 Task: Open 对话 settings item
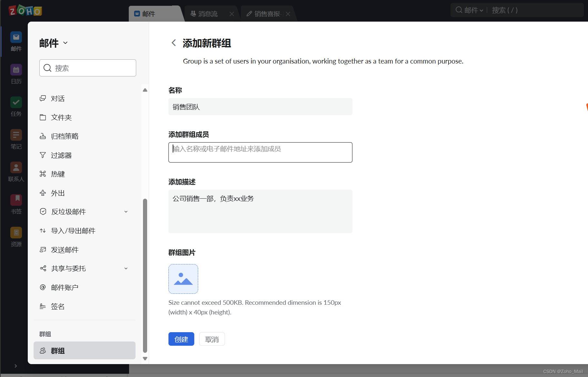85,98
